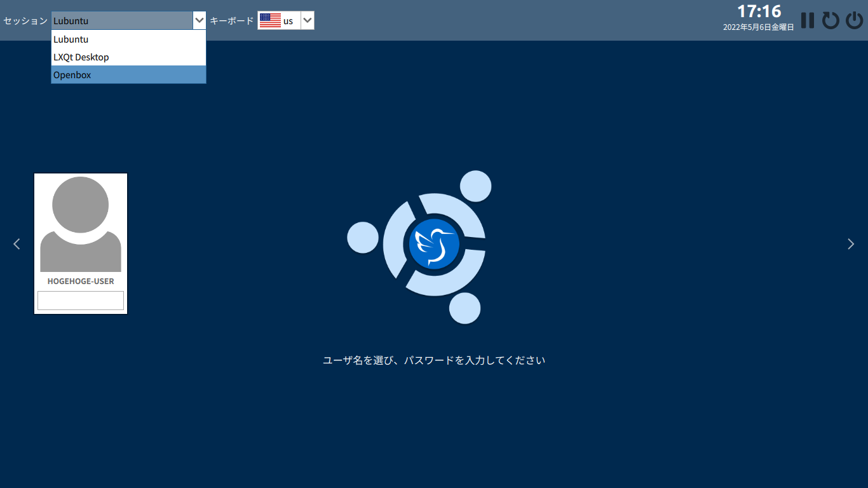Image resolution: width=868 pixels, height=488 pixels.
Task: Choose Openbox session
Action: click(x=129, y=75)
